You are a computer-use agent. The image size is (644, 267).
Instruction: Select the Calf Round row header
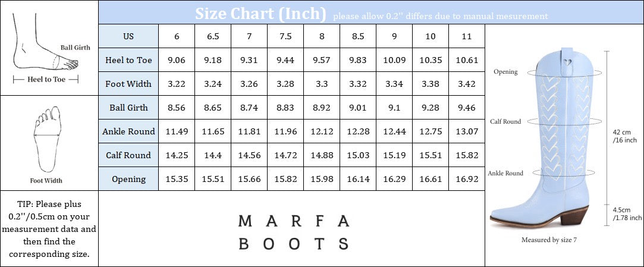[x=128, y=155]
